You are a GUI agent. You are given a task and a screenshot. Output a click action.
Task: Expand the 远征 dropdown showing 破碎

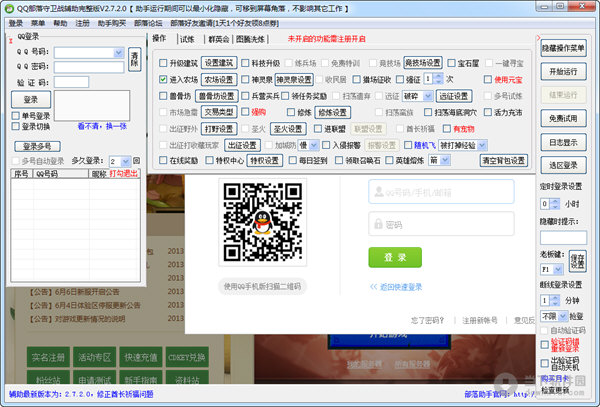tap(428, 96)
